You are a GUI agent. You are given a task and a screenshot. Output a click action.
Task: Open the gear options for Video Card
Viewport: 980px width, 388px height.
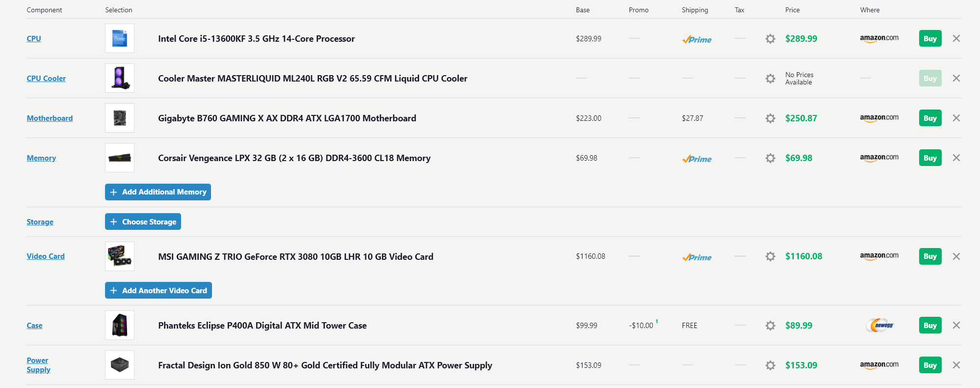tap(770, 256)
